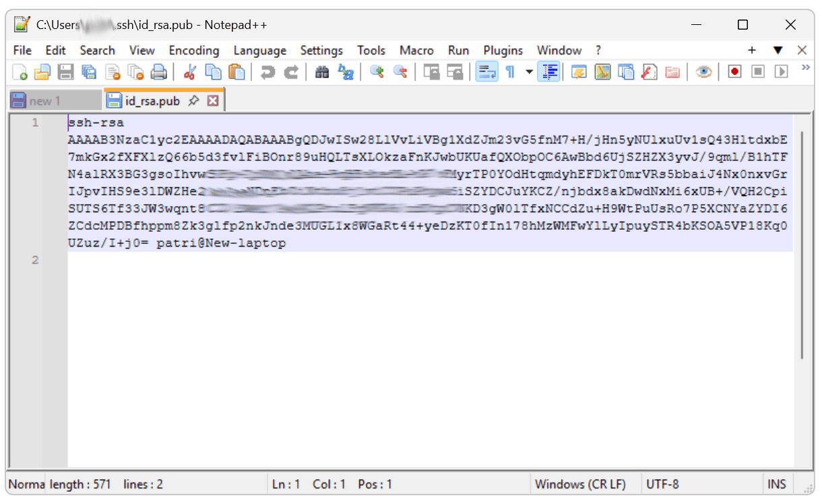The width and height of the screenshot is (822, 504).
Task: Open the Tools menu
Action: point(371,51)
